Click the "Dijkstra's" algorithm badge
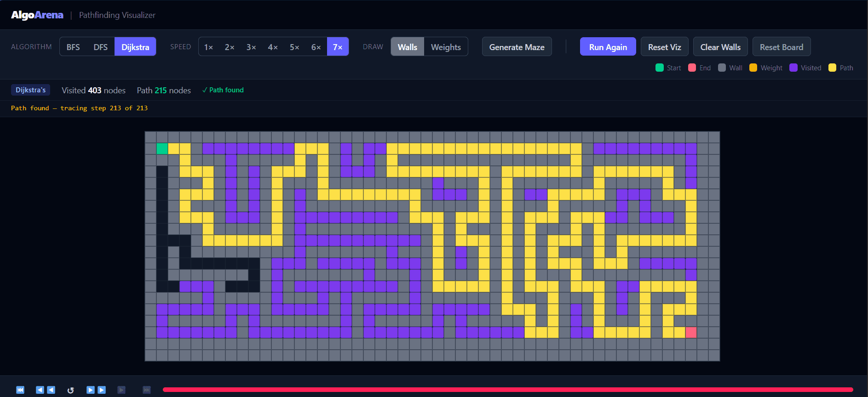Screen dimensions: 868x397 point(31,90)
